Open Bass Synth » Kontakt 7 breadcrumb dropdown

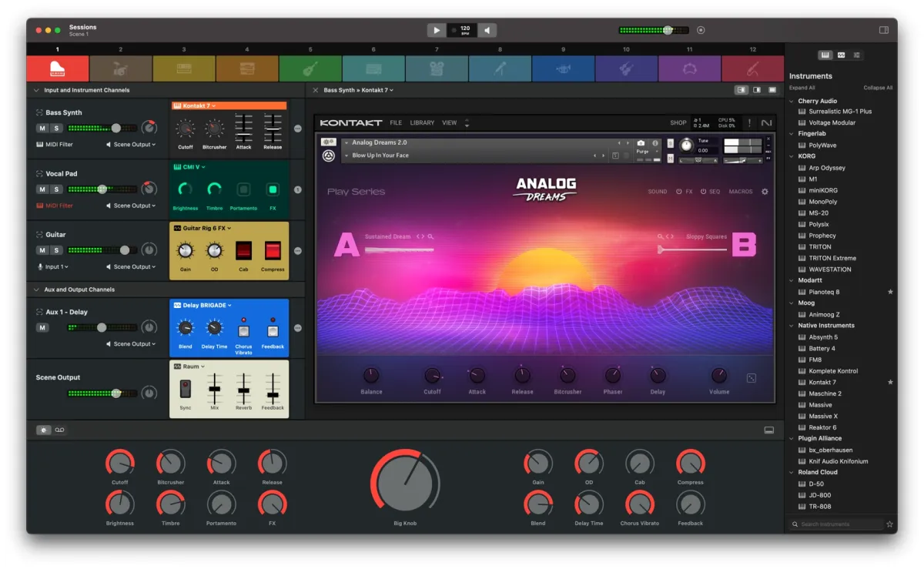359,90
